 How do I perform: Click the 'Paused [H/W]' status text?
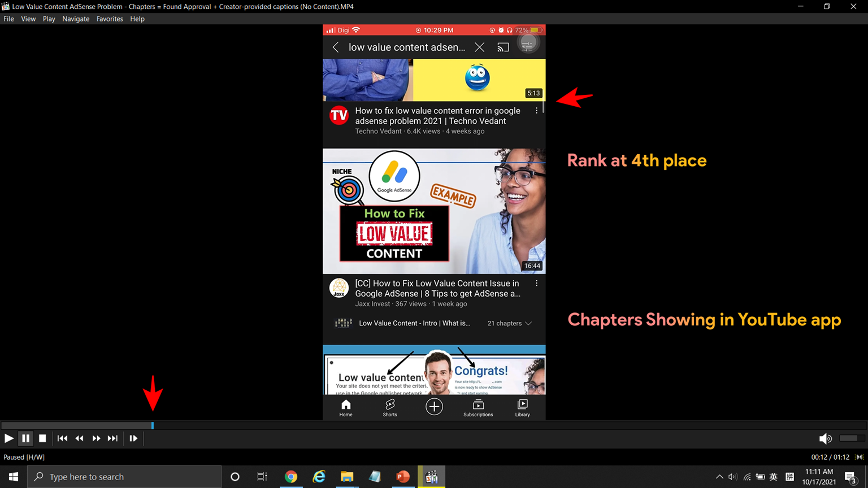24,457
